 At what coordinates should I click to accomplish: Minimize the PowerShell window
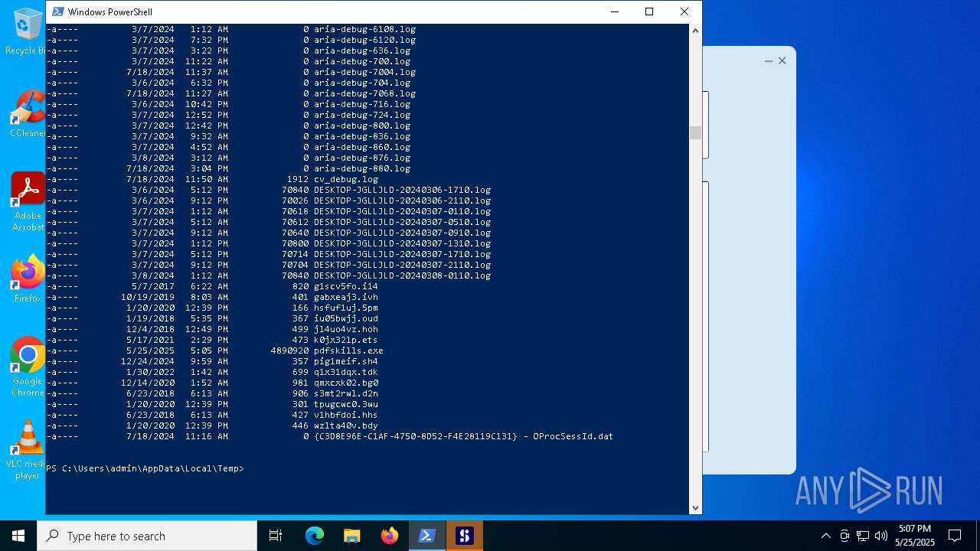(x=614, y=11)
